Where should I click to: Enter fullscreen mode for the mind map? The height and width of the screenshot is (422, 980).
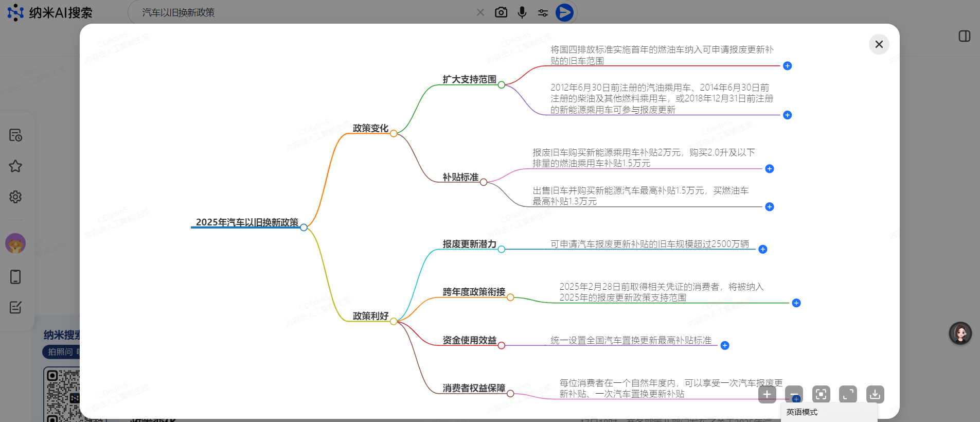point(848,394)
